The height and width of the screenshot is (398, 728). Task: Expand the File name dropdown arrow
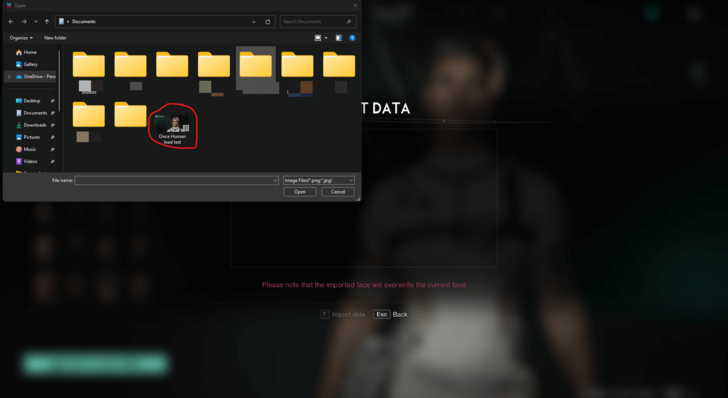pyautogui.click(x=275, y=180)
